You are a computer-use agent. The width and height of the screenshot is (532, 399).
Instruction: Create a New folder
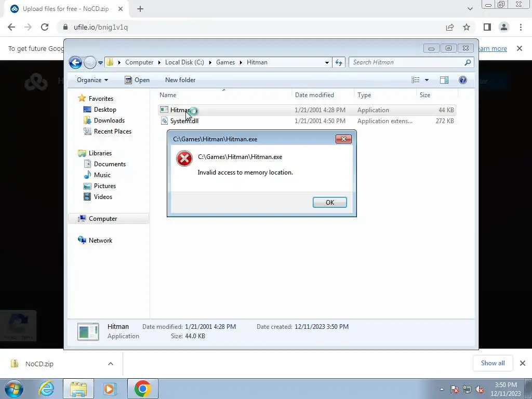(x=180, y=80)
